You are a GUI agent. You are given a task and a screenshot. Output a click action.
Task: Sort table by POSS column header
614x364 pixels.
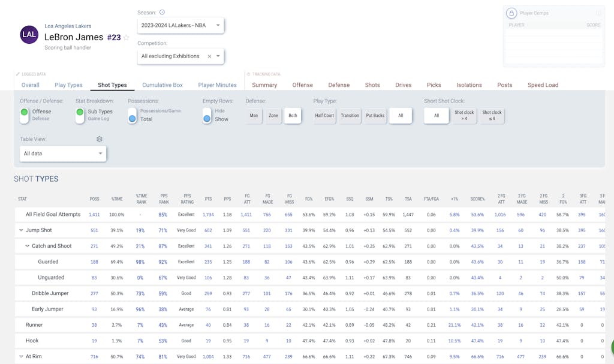94,199
